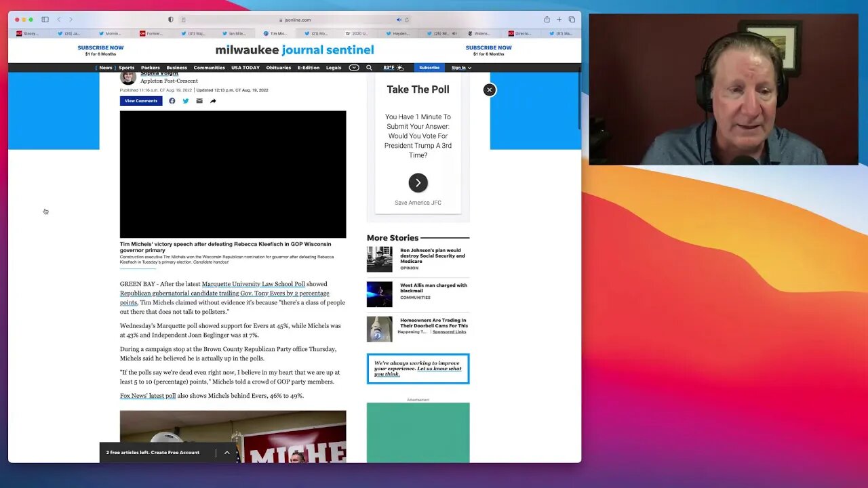Image resolution: width=868 pixels, height=488 pixels.
Task: Switch to the Ian Mile... tab
Action: (234, 33)
